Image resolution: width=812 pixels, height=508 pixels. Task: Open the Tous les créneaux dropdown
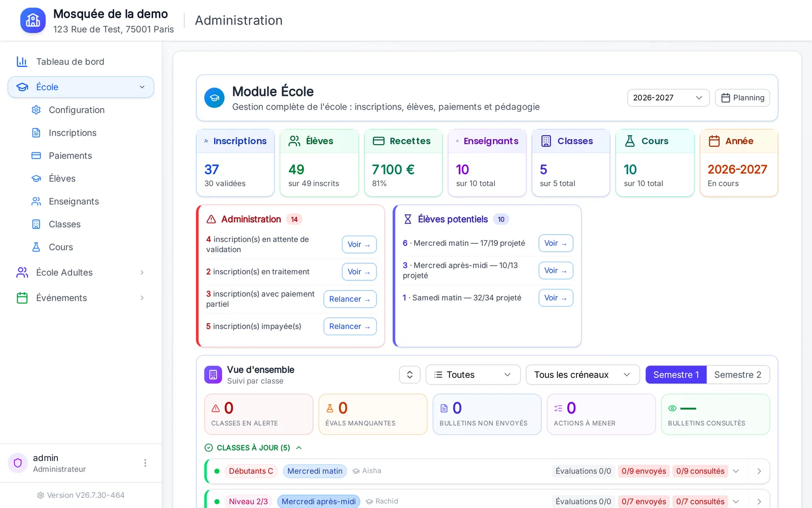point(583,375)
